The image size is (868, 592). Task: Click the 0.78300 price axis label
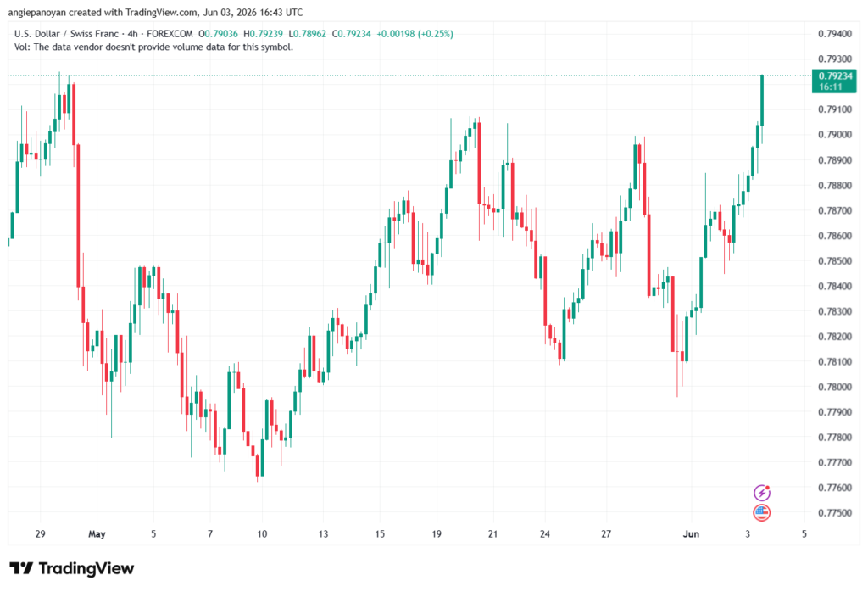[x=835, y=311]
